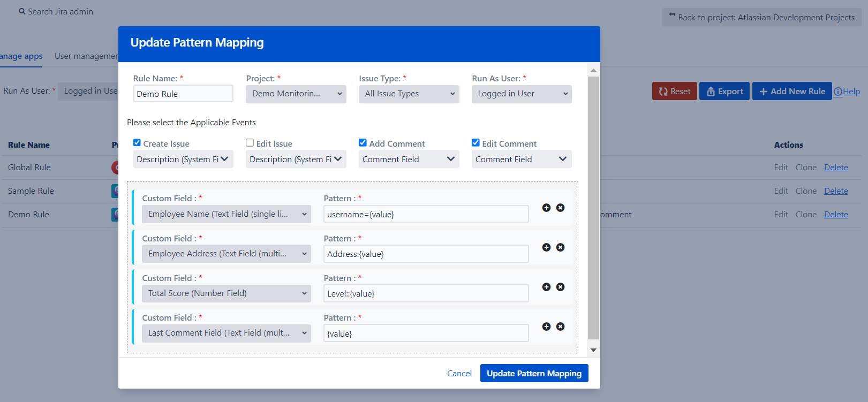Image resolution: width=868 pixels, height=402 pixels.
Task: Toggle the Add Comment checkbox
Action: 363,143
